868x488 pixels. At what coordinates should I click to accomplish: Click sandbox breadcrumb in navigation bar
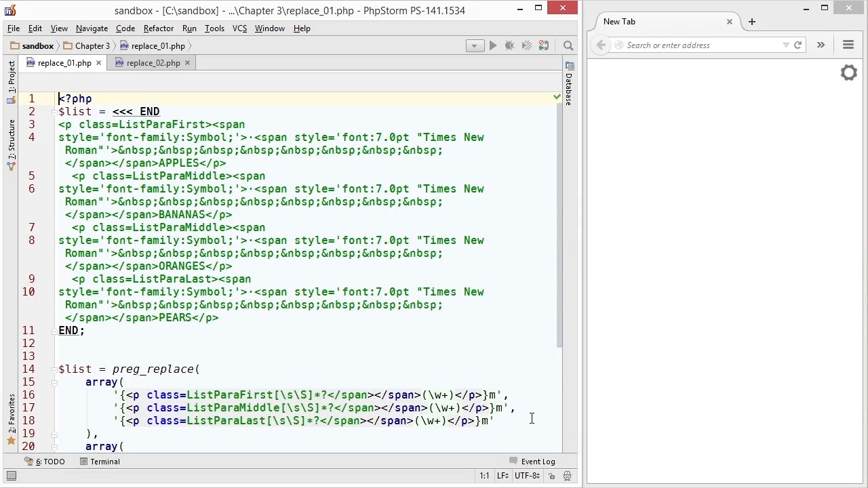coord(32,46)
